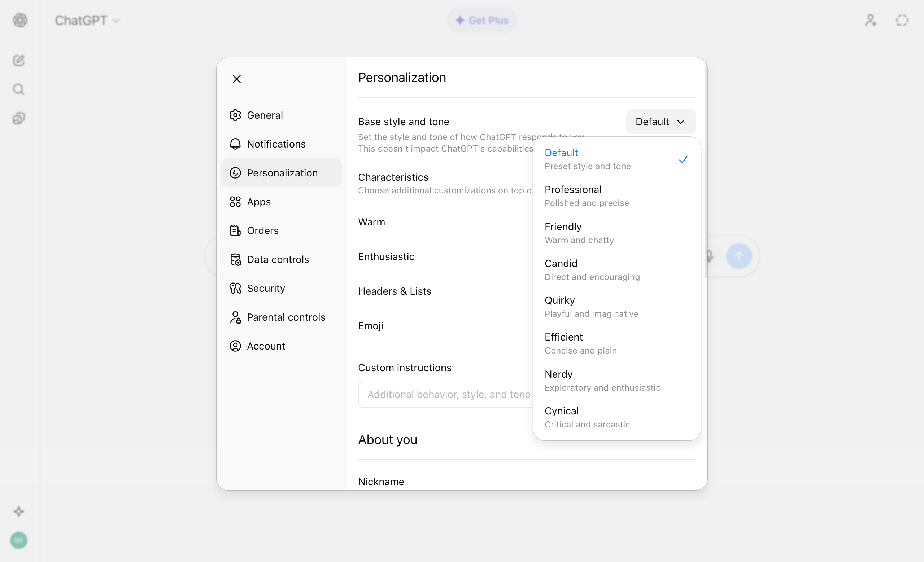This screenshot has height=562, width=924.
Task: Click the shield-key icon beside Security
Action: coord(235,288)
